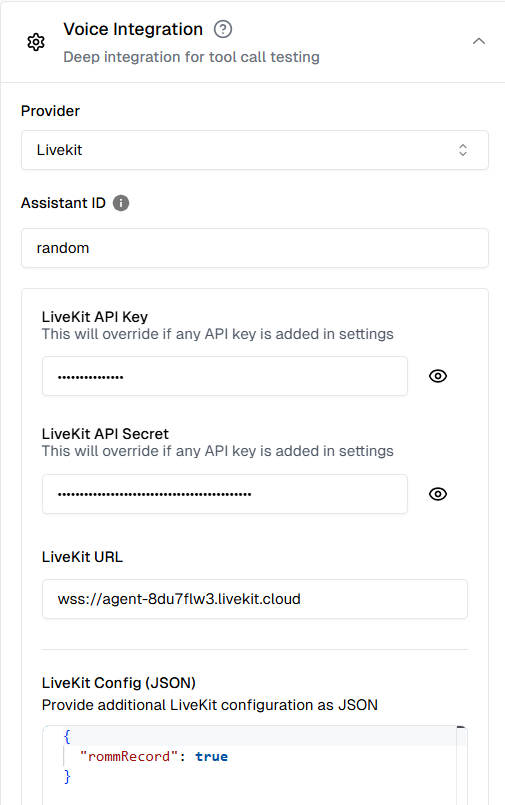
Task: Show the LiveKit API Secret value
Action: coord(438,494)
